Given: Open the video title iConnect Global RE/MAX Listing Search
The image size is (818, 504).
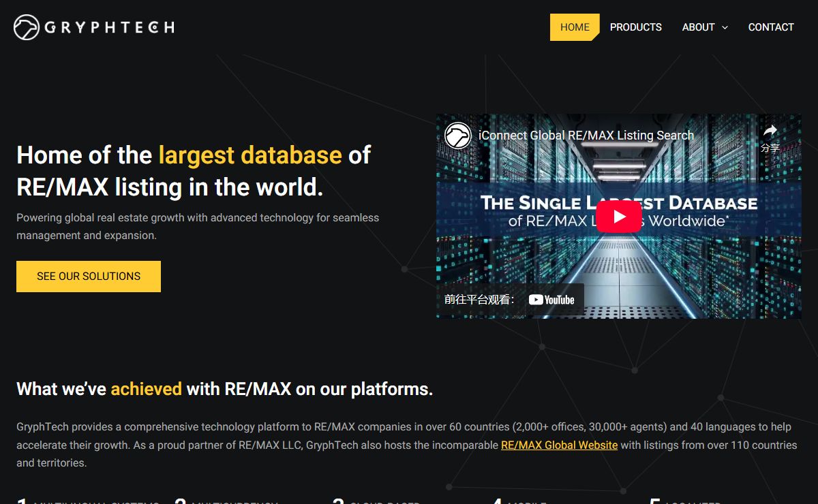Looking at the screenshot, I should pos(586,136).
